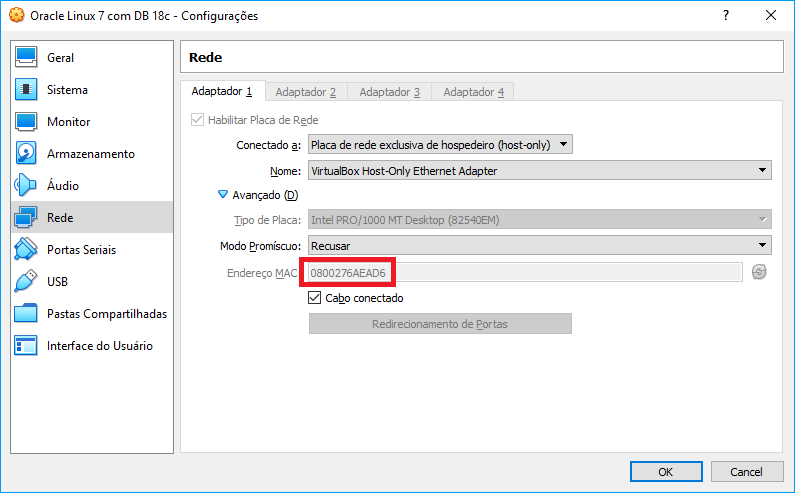795x493 pixels.
Task: Open the USB settings page
Action: coord(92,281)
